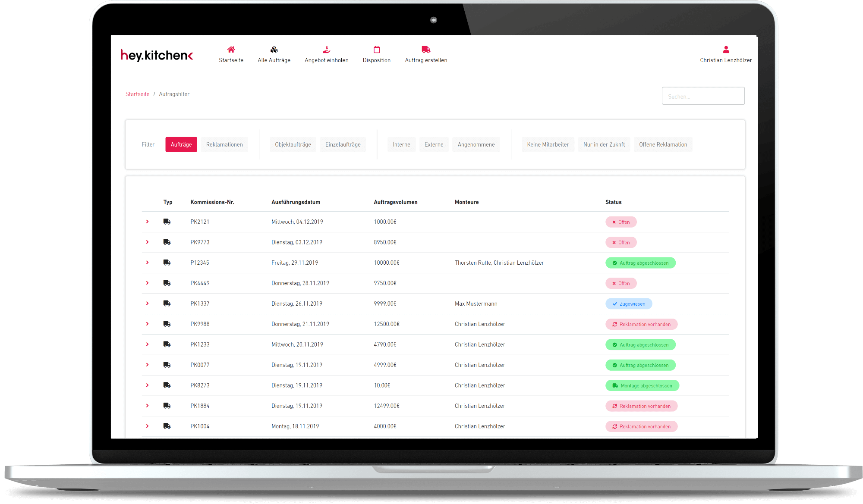Click the Angebot einholen hand icon
The image size is (863, 504).
point(327,50)
